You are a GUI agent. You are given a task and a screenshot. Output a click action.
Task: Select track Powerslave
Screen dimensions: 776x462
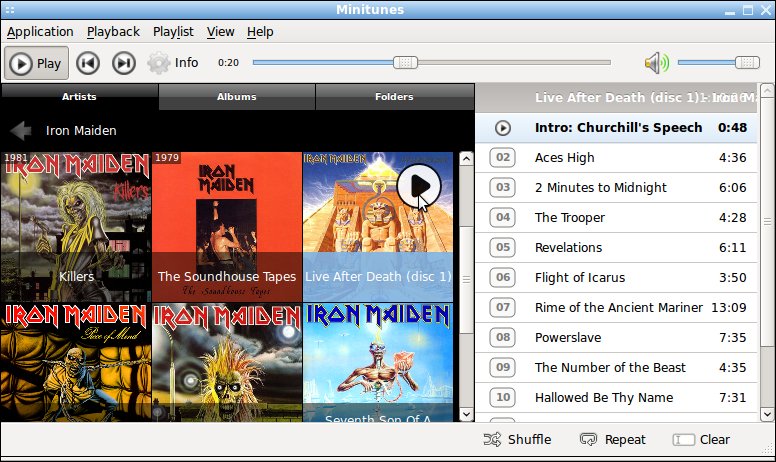616,337
